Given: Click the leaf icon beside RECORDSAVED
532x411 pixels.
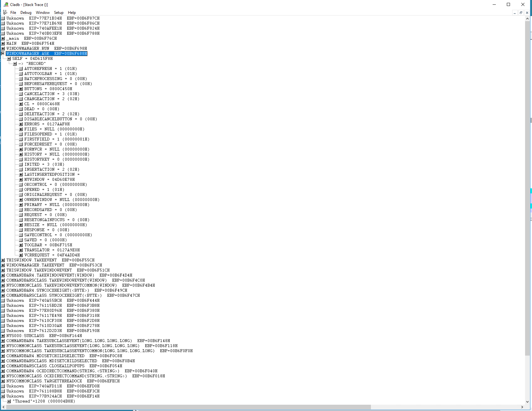Looking at the screenshot, I should click(x=21, y=210).
